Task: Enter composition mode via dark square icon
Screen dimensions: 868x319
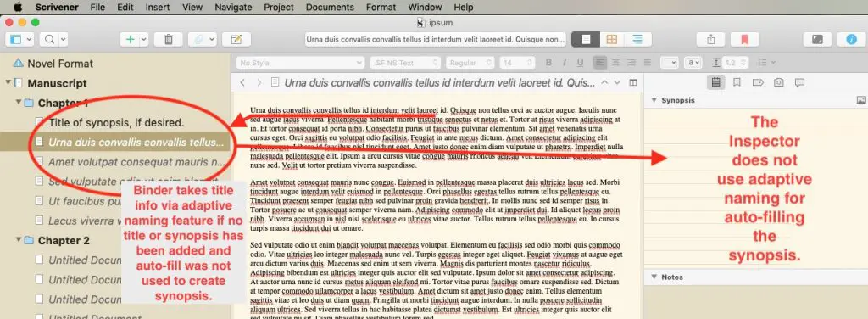Action: 817,39
